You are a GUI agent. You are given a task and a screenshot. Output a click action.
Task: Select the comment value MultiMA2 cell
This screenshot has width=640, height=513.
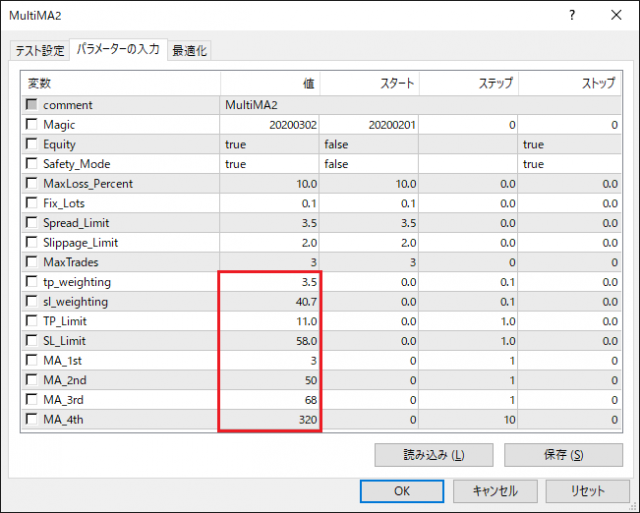coord(420,105)
